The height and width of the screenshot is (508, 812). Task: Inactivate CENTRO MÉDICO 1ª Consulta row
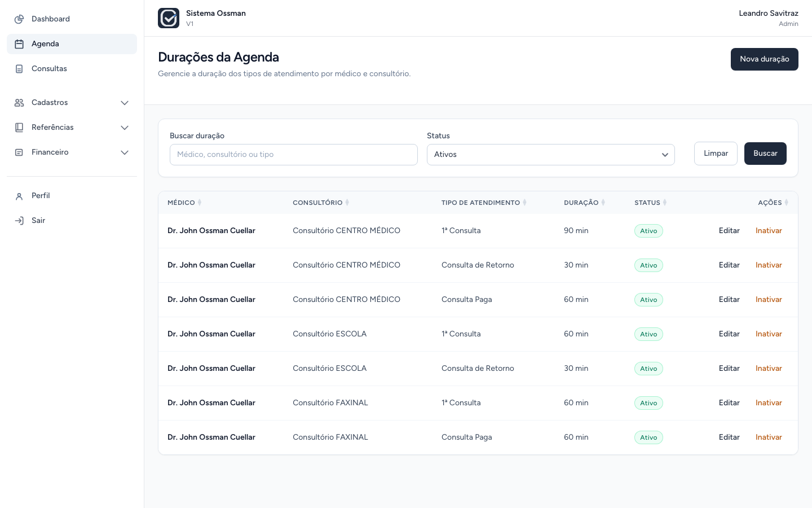[x=769, y=231]
